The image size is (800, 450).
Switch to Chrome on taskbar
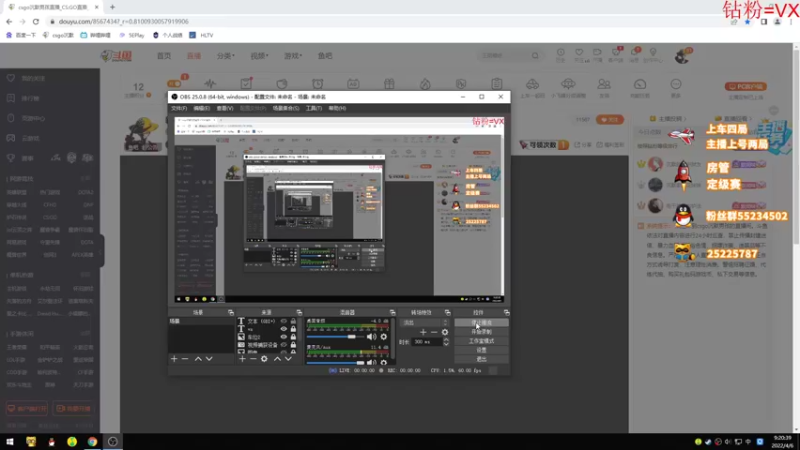(x=92, y=442)
